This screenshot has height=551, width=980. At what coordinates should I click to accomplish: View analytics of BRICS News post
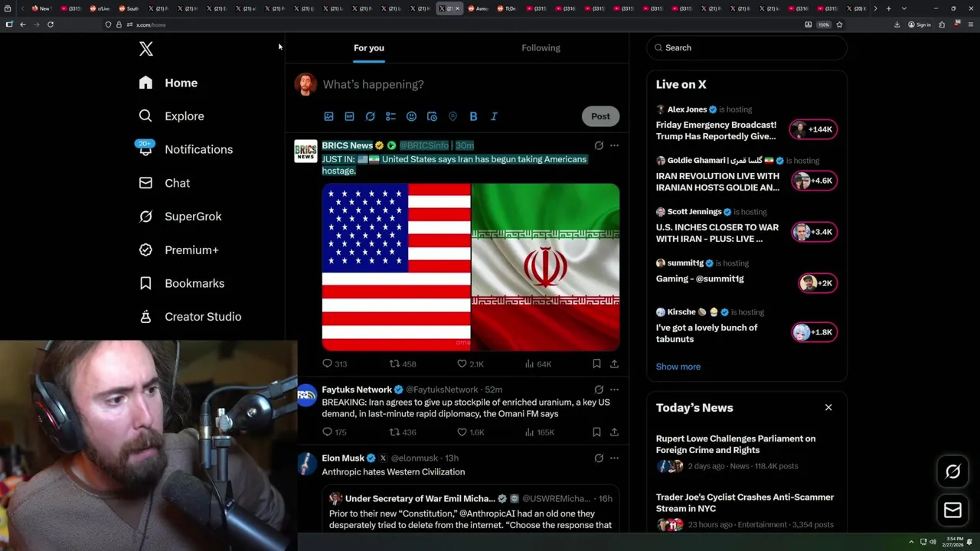(x=537, y=364)
